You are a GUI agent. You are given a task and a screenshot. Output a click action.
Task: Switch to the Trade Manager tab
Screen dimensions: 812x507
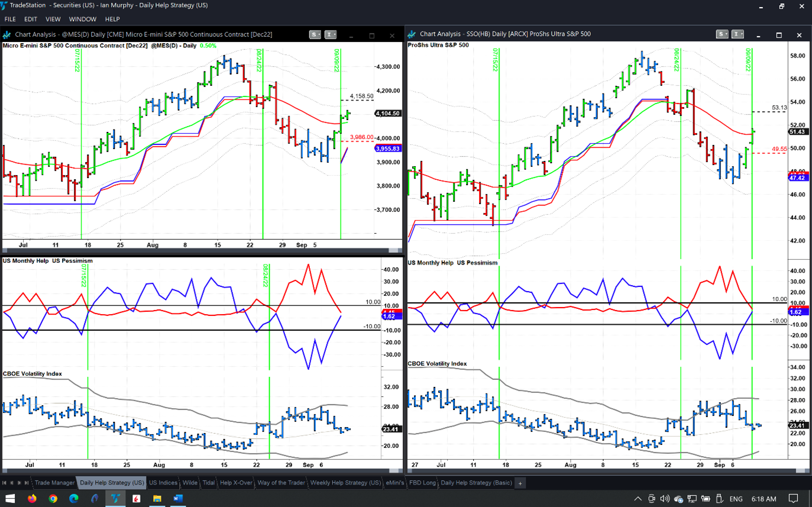click(x=54, y=483)
